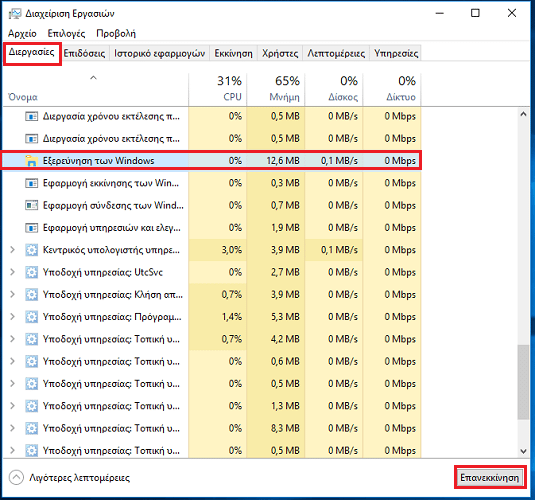Expand Υποδοχή υπηρεσίας: Πρόγραμμα row
535x500 pixels.
pos(13,317)
